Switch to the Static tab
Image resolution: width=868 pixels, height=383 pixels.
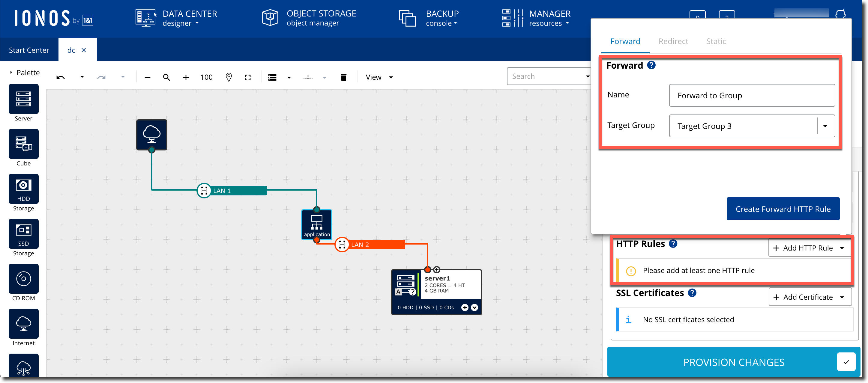pos(716,41)
